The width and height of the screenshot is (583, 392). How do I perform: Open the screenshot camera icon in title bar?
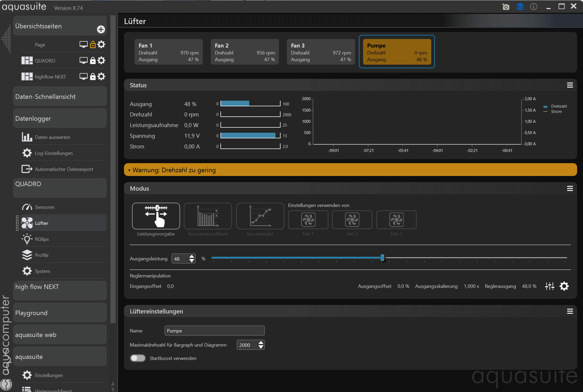[x=506, y=7]
